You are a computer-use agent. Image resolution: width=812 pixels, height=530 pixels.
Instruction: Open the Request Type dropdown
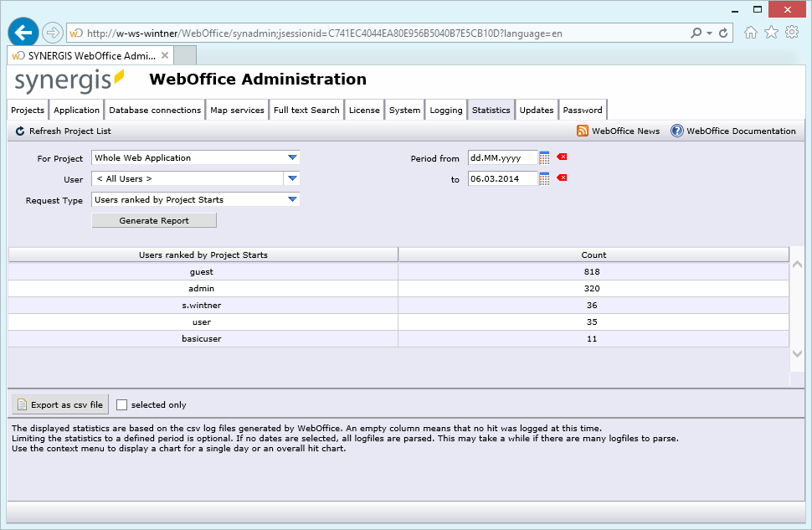292,199
